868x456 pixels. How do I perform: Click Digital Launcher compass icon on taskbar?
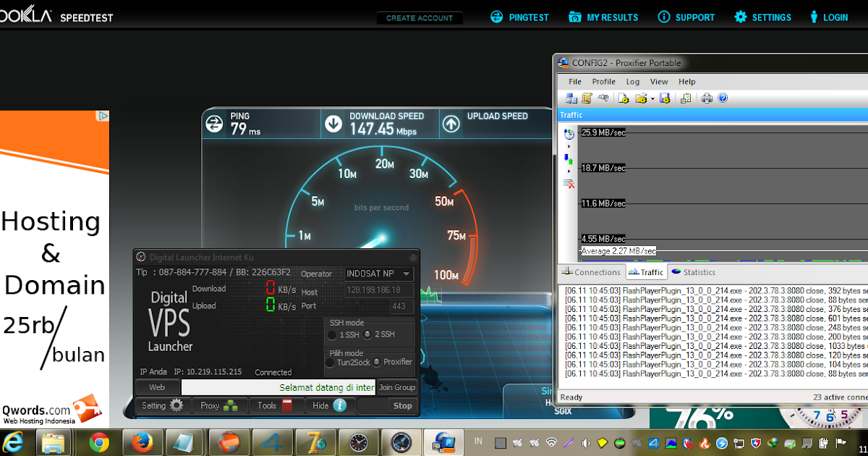[401, 442]
